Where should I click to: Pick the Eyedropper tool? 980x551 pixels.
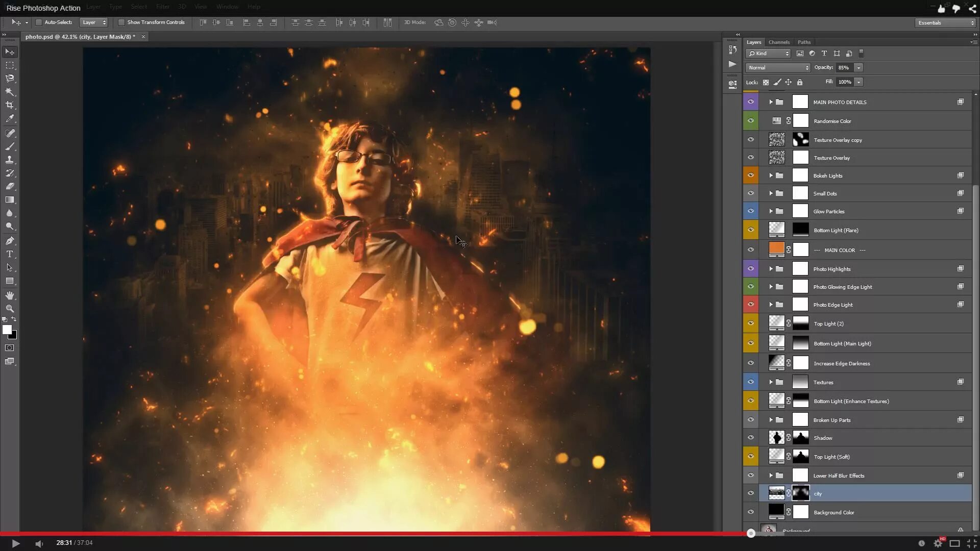point(10,118)
